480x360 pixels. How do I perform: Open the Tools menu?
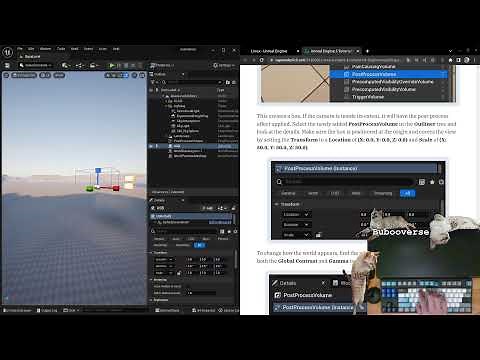click(x=61, y=49)
